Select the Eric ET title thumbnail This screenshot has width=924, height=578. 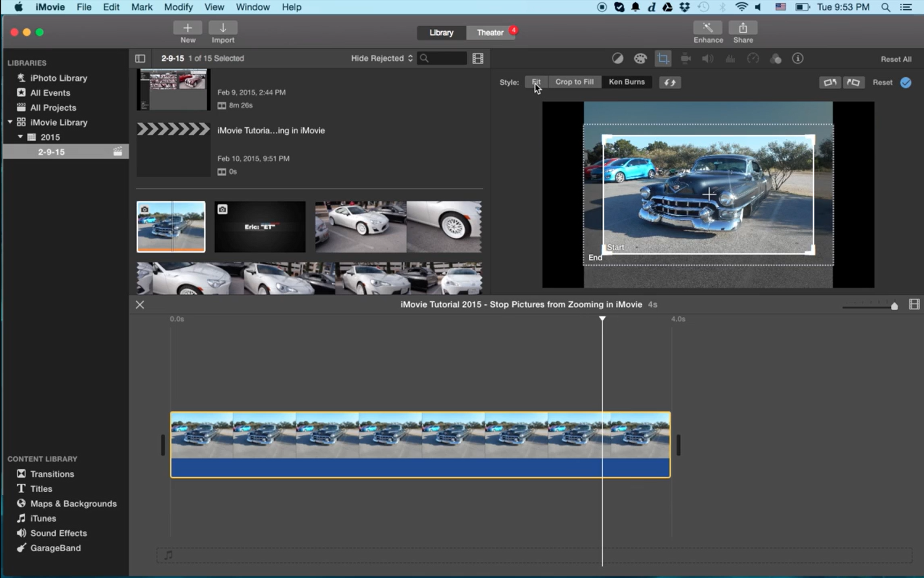[259, 226]
